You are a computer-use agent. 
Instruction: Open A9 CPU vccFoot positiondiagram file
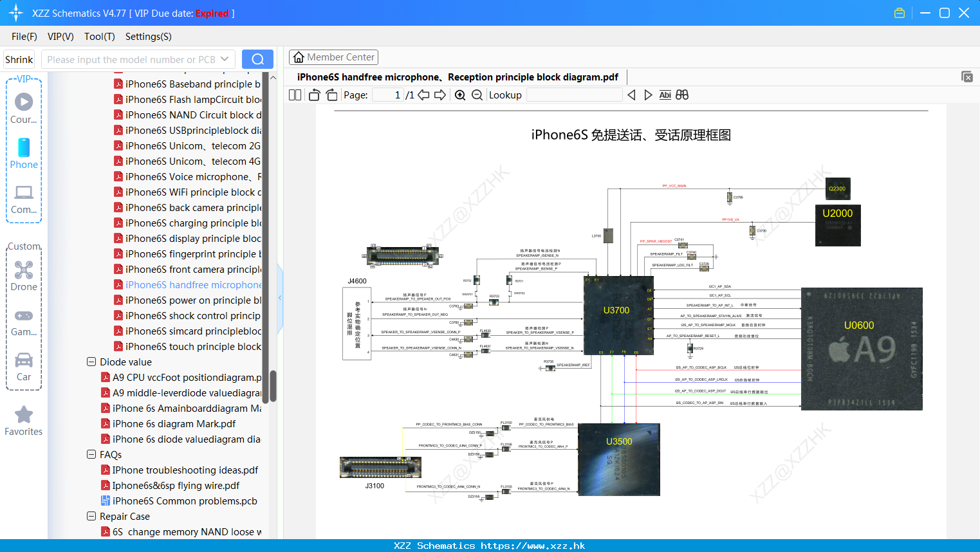[x=181, y=377]
